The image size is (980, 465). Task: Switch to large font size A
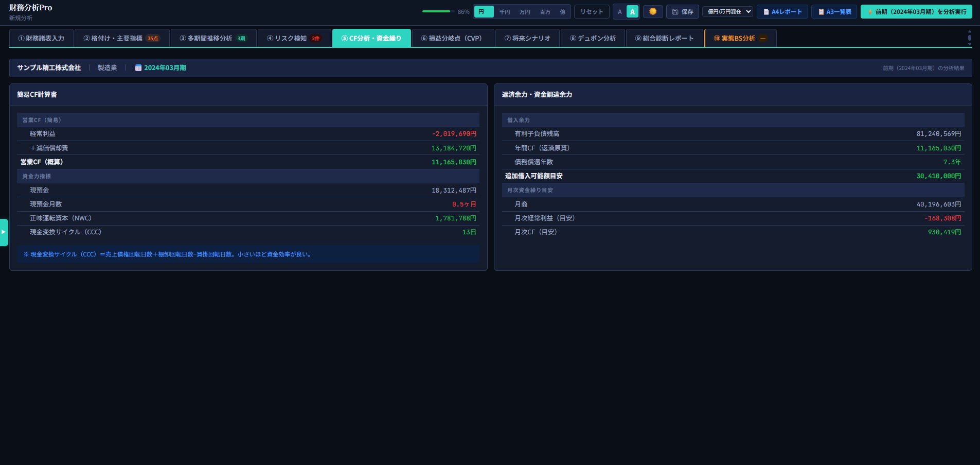coord(633,12)
